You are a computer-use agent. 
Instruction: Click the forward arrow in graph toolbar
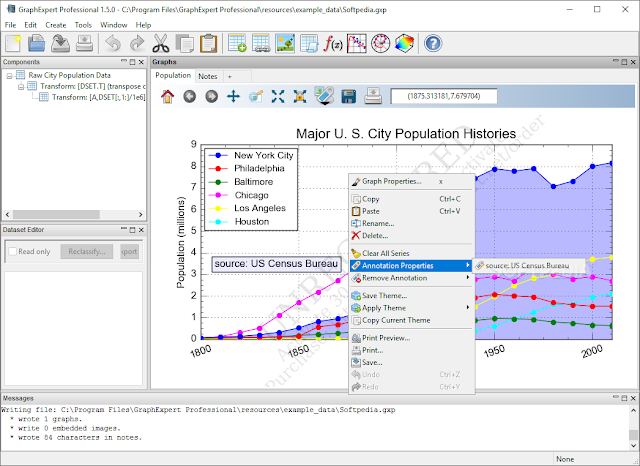click(x=211, y=97)
